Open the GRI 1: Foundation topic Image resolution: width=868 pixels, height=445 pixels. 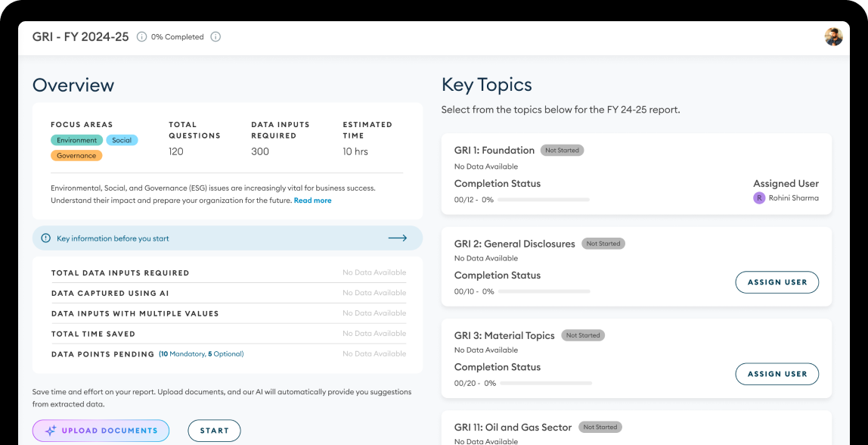point(494,151)
